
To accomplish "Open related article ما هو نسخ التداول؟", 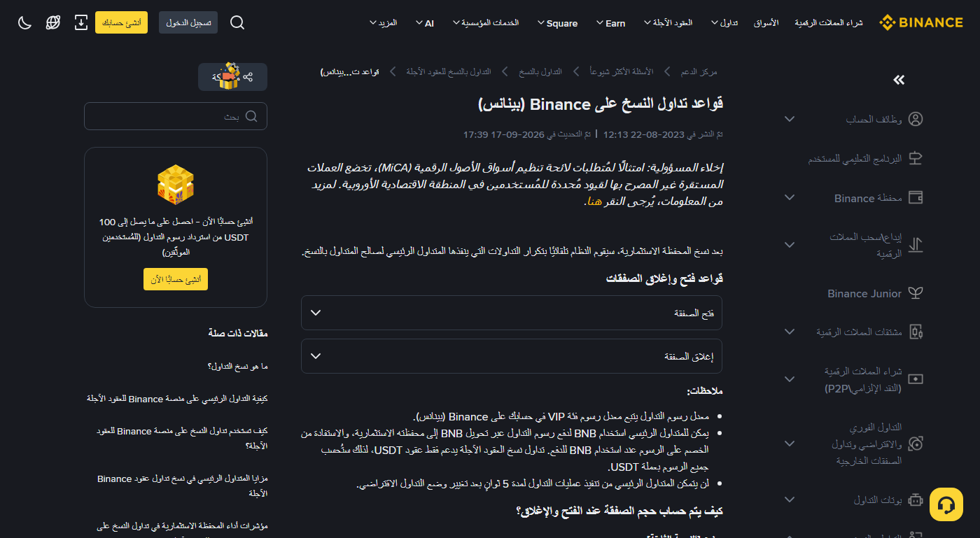I will (238, 367).
